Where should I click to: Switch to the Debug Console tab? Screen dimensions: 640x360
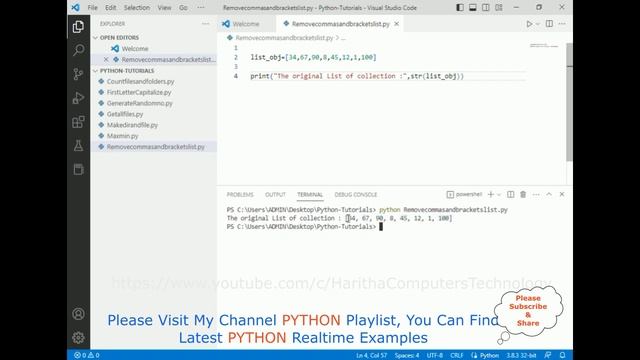[356, 195]
